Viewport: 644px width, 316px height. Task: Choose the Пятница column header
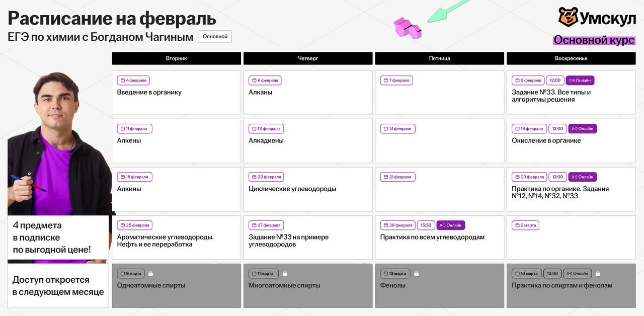click(439, 58)
